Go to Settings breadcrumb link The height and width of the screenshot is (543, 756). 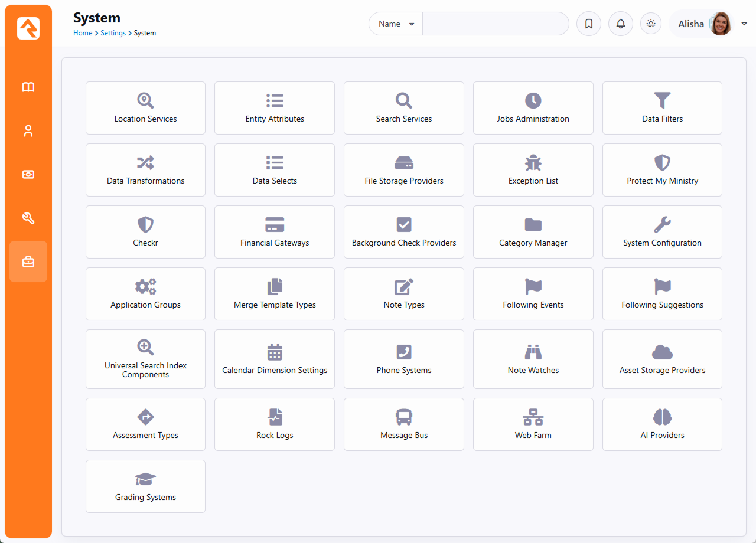click(x=113, y=34)
